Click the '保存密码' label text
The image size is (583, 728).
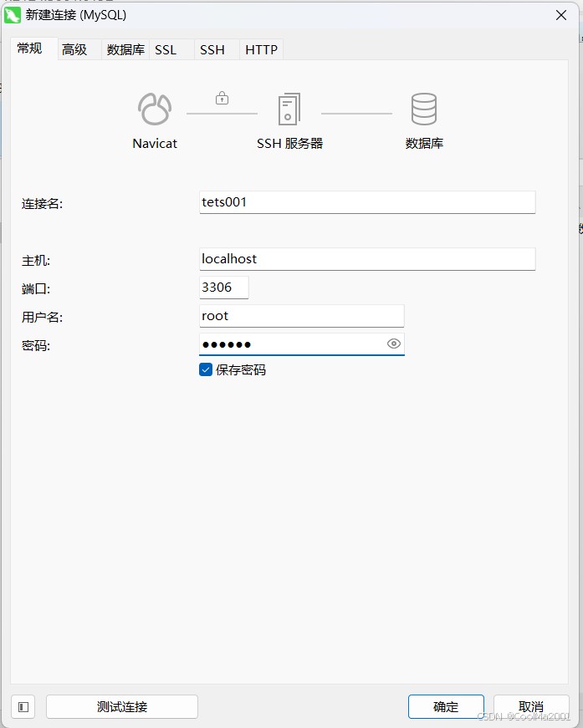pos(241,370)
